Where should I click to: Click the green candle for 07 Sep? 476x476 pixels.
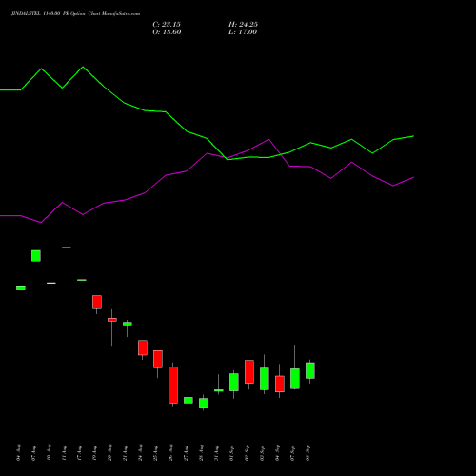(x=295, y=379)
